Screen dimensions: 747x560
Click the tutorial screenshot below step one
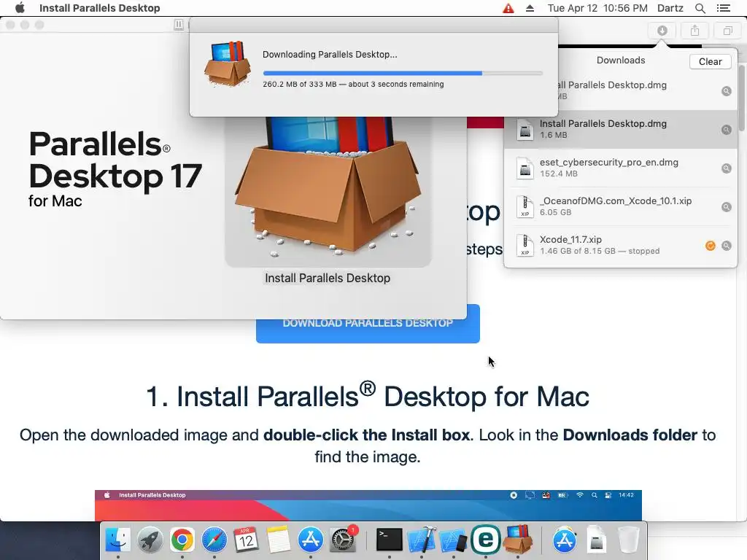point(368,505)
